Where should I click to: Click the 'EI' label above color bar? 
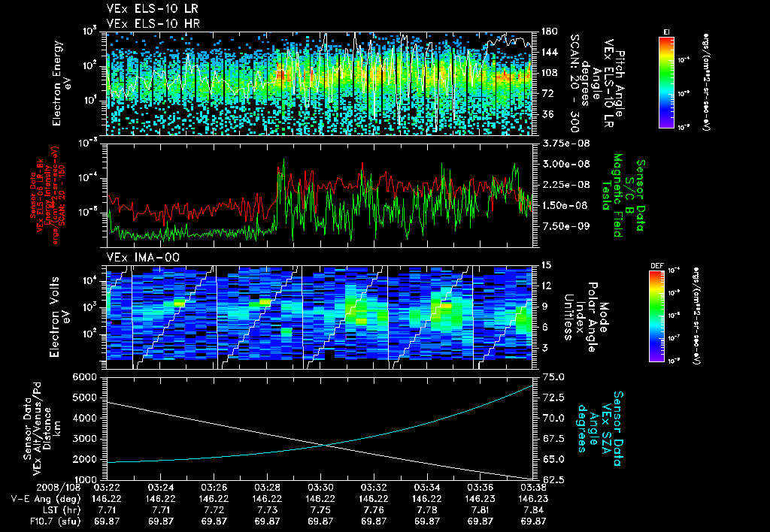(666, 32)
